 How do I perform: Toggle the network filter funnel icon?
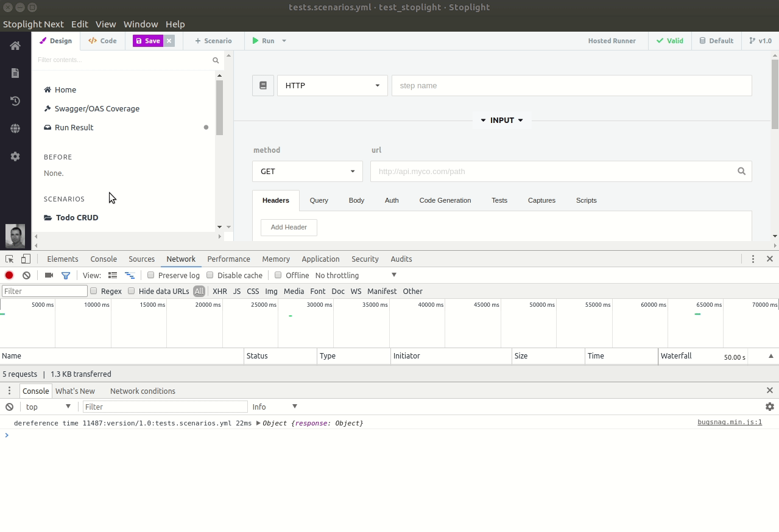click(x=66, y=275)
